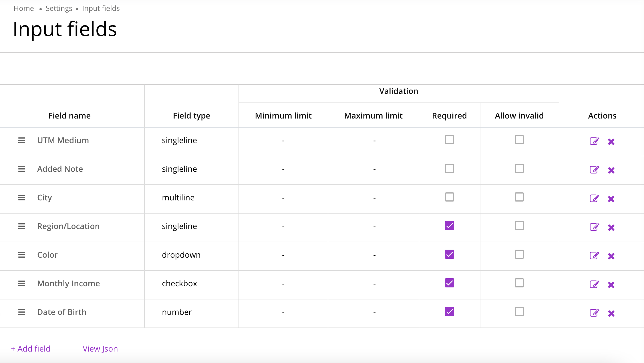This screenshot has height=363, width=644.
Task: Enable Required for UTM Medium
Action: [449, 140]
